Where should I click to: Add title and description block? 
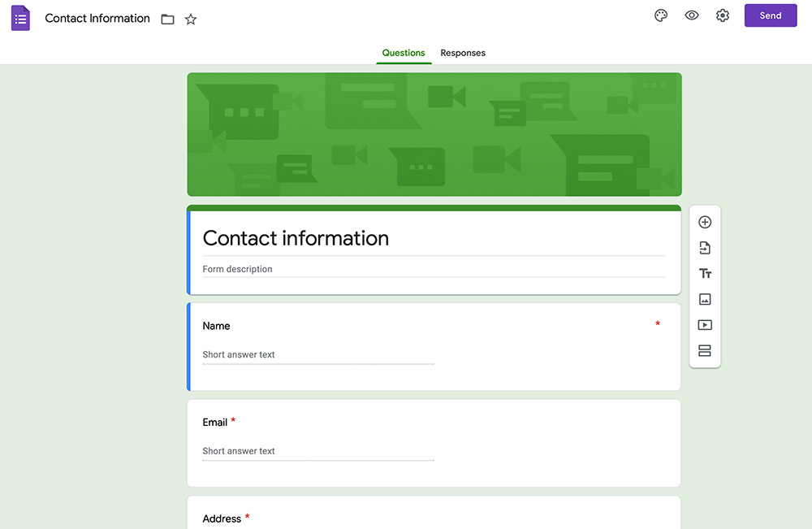point(705,274)
